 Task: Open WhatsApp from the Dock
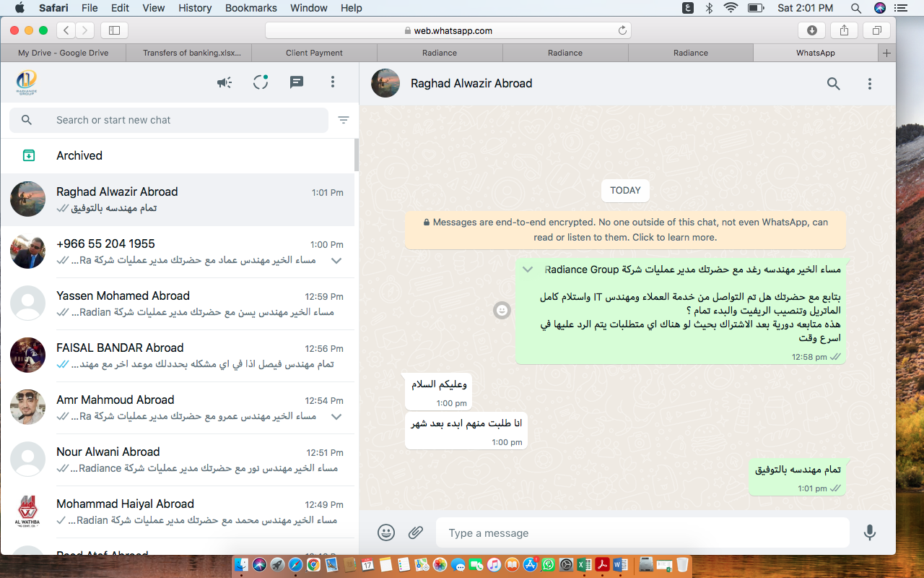click(549, 564)
